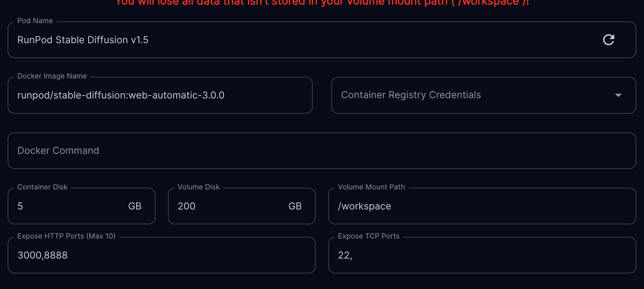The height and width of the screenshot is (289, 644).
Task: Click the Volume Mount Path label
Action: point(371,187)
